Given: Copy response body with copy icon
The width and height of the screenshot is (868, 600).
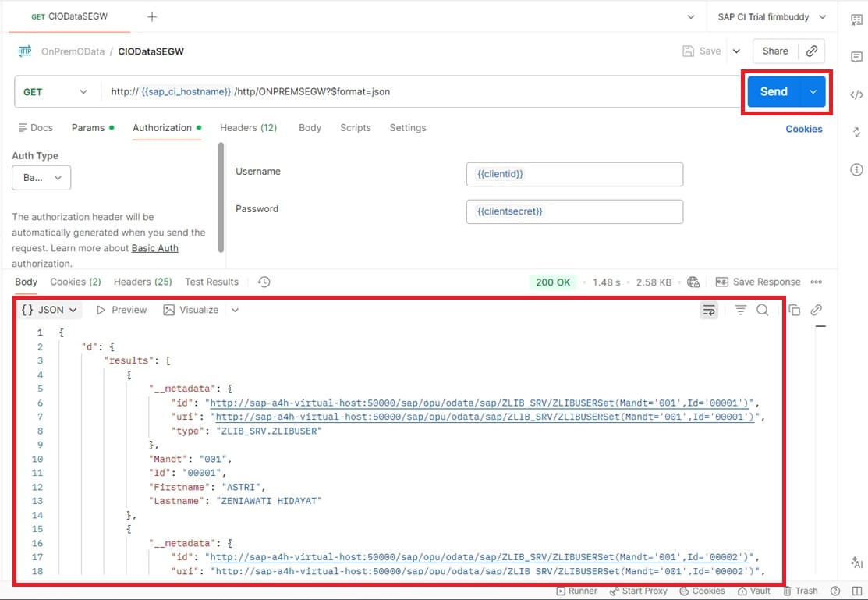Looking at the screenshot, I should [794, 310].
